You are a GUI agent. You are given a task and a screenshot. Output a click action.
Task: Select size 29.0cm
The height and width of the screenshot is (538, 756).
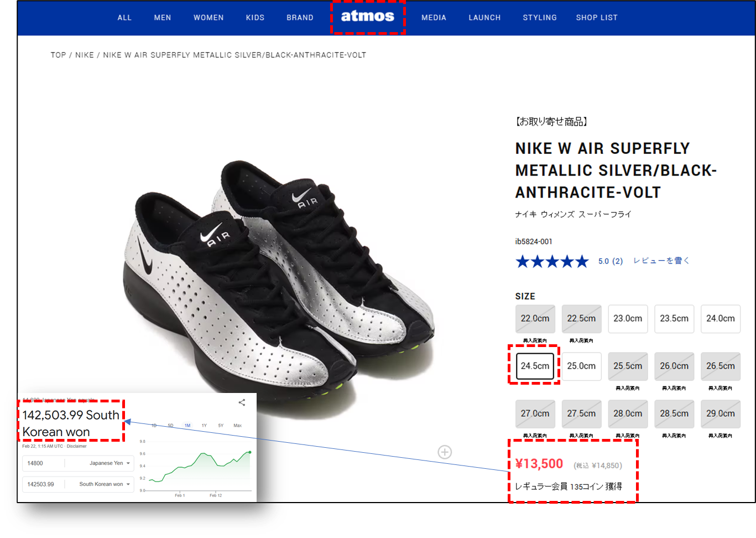coord(721,414)
